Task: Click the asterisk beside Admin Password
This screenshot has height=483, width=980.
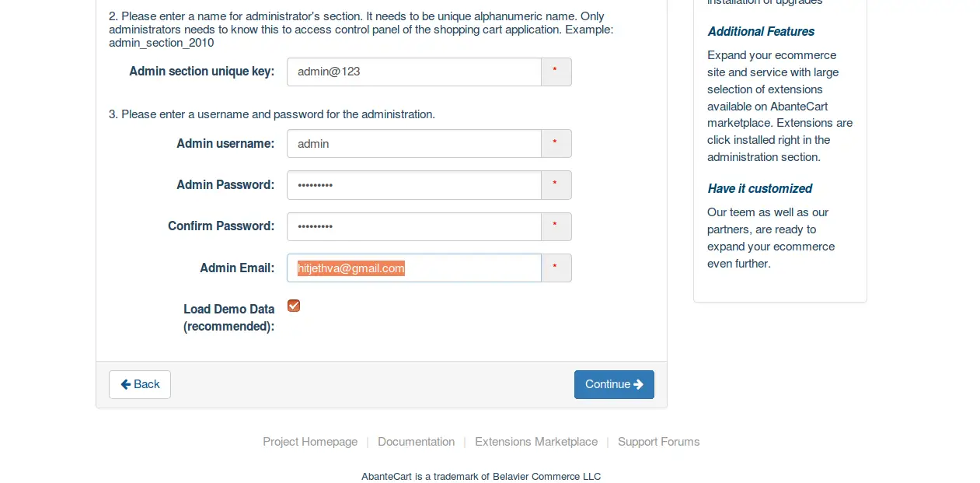Action: (555, 185)
